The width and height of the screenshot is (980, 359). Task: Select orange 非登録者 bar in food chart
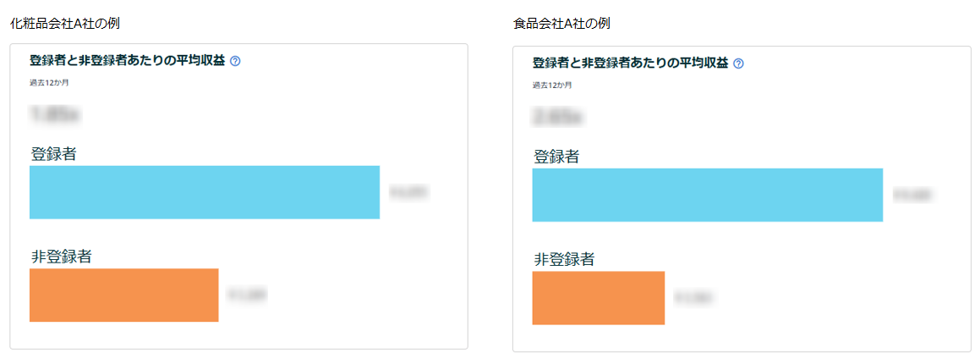tap(598, 298)
